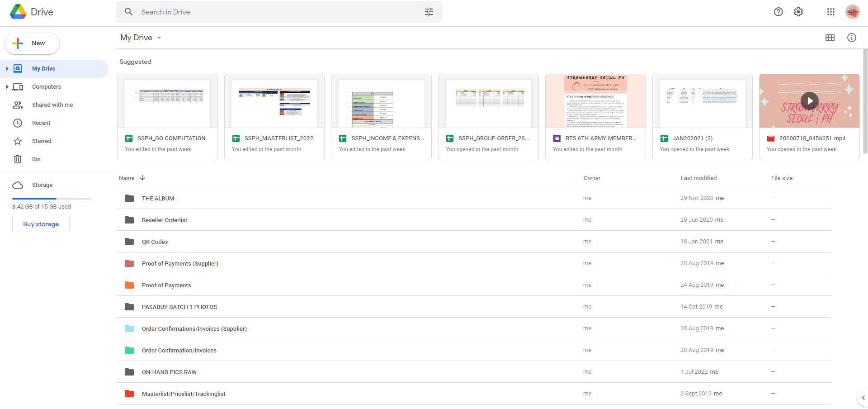Click the New button
This screenshot has height=409, width=868.
pos(32,43)
